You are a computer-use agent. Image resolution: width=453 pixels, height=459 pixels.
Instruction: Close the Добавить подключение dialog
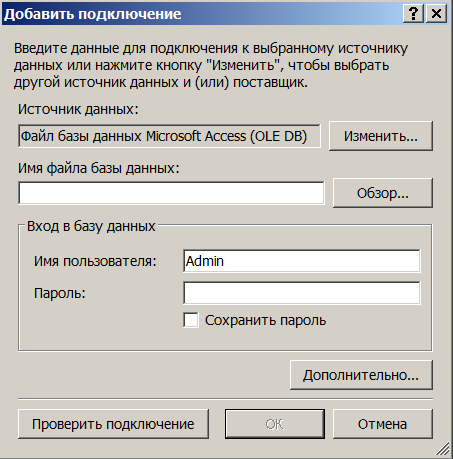coord(436,14)
